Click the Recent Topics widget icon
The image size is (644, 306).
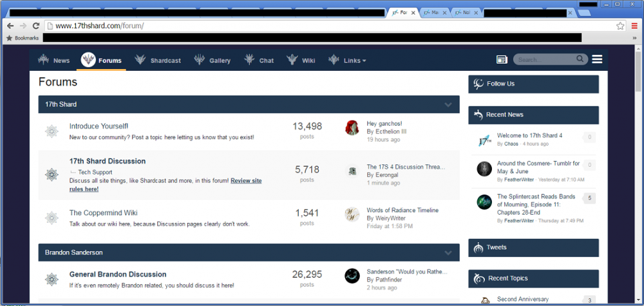tap(479, 278)
